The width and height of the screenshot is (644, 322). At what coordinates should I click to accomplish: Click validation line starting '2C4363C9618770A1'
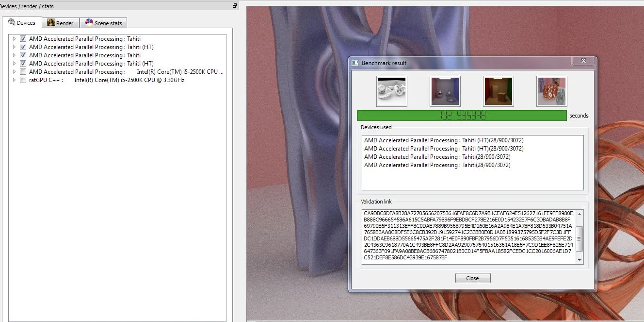coord(468,245)
